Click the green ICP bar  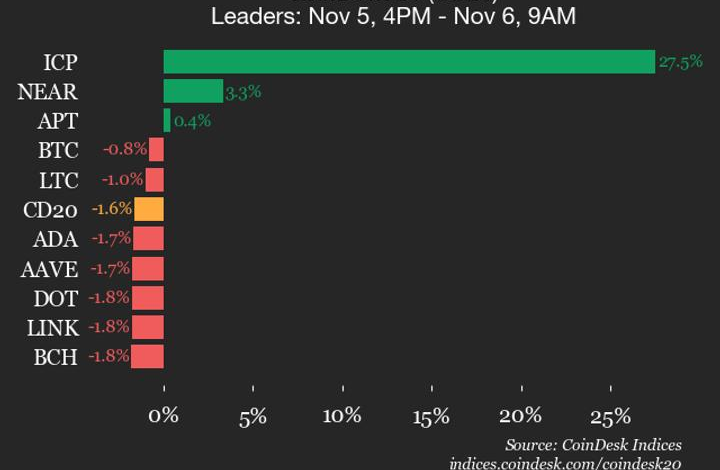pos(409,62)
